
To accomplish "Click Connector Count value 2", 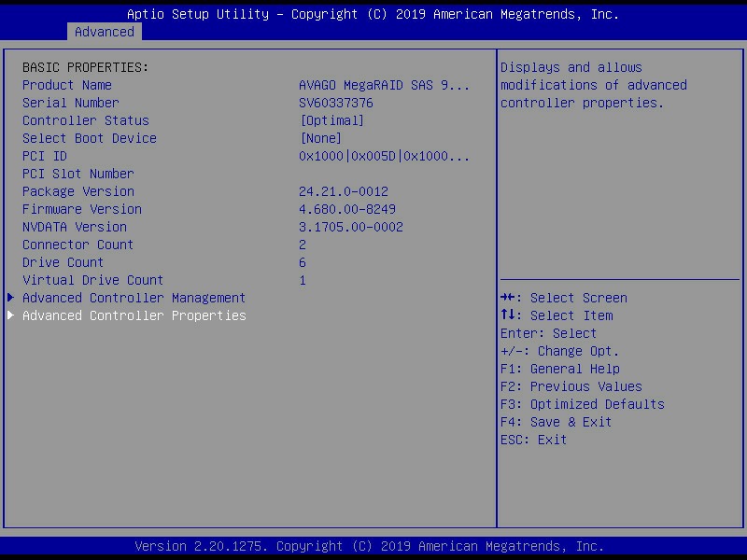I will 303,245.
